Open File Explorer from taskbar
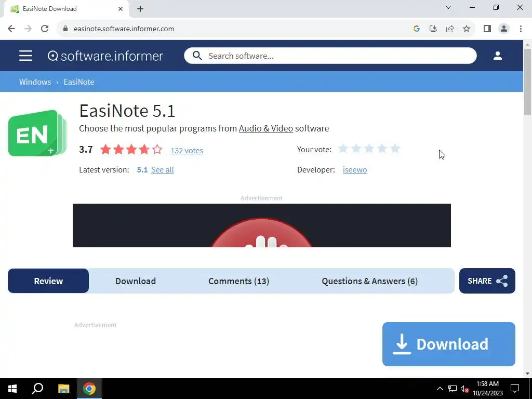This screenshot has height=399, width=532. (x=63, y=389)
